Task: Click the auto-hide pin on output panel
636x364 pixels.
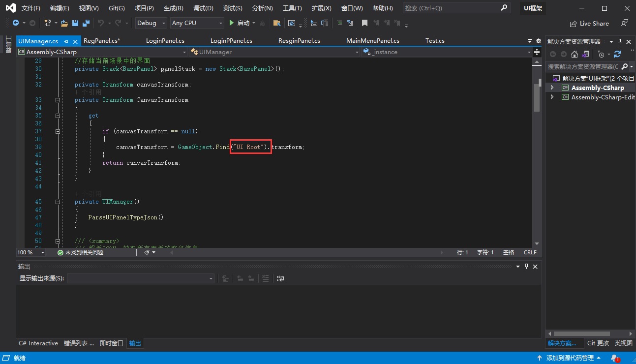Action: (x=526, y=266)
